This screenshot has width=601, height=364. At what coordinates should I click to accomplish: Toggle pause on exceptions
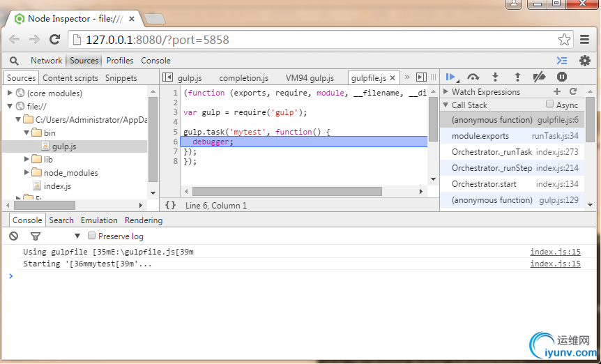561,77
